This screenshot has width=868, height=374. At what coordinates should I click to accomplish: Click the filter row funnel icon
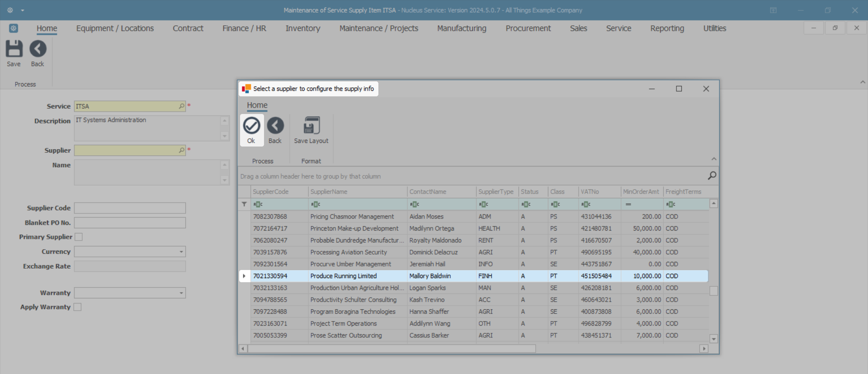click(244, 204)
